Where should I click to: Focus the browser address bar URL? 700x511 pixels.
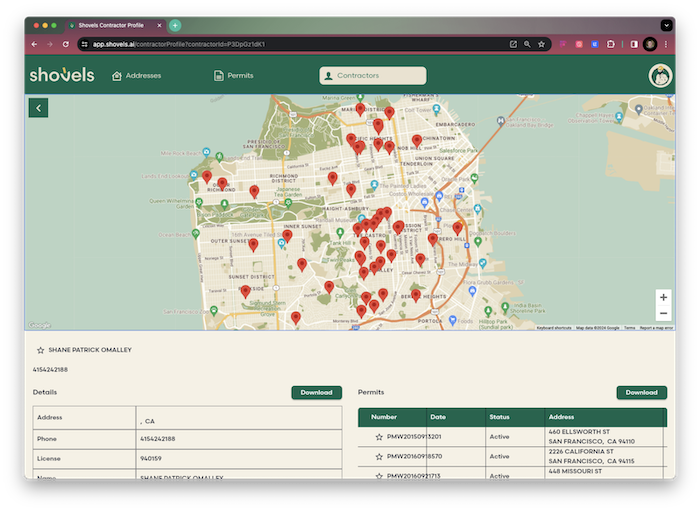click(179, 44)
